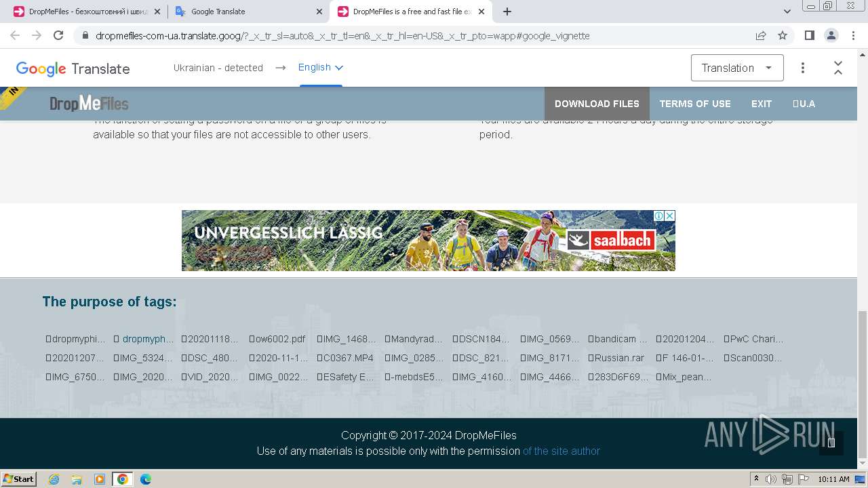The height and width of the screenshot is (488, 868).
Task: Share this page via the address bar icon
Action: coord(761,35)
